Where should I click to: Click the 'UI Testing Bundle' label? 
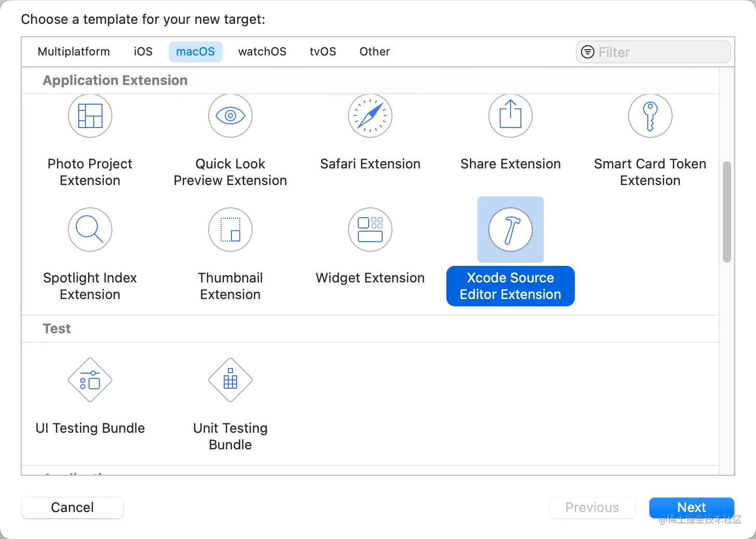(x=90, y=428)
